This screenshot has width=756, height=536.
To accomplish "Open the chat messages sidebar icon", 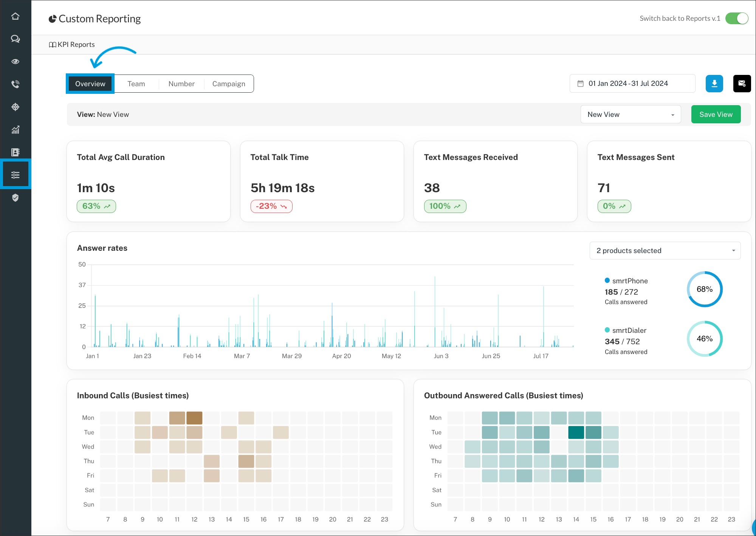I will (15, 39).
